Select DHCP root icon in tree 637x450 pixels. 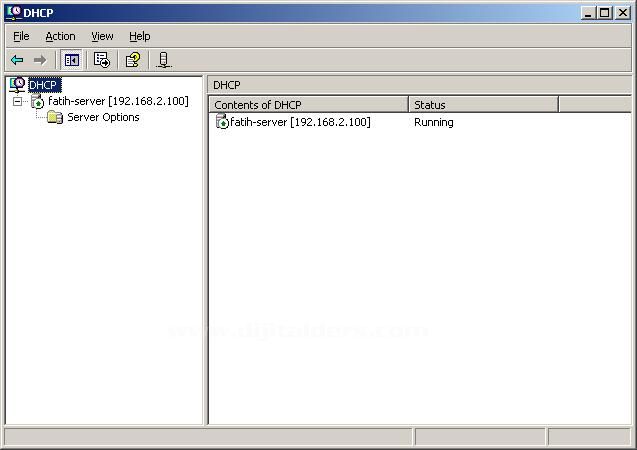point(17,85)
